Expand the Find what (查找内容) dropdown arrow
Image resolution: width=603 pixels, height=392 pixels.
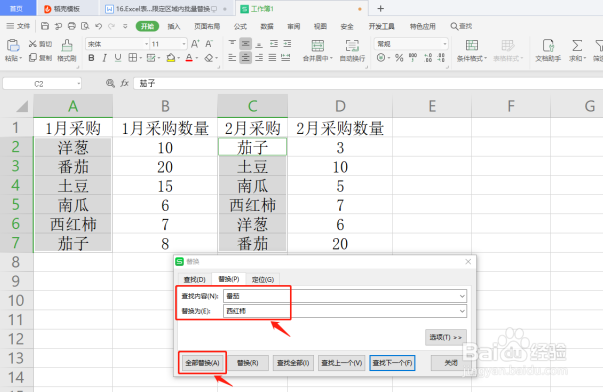[x=462, y=296]
